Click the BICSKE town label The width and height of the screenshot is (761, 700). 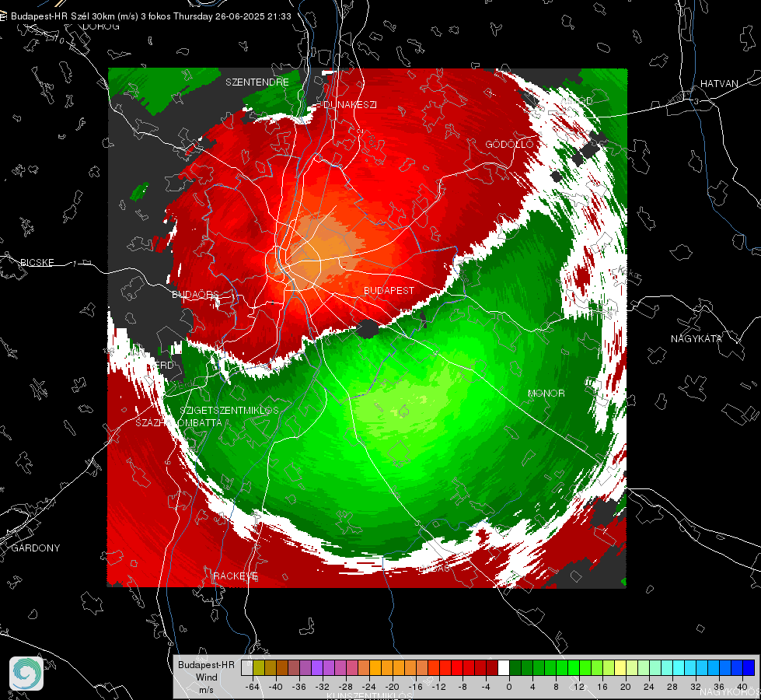(37, 262)
